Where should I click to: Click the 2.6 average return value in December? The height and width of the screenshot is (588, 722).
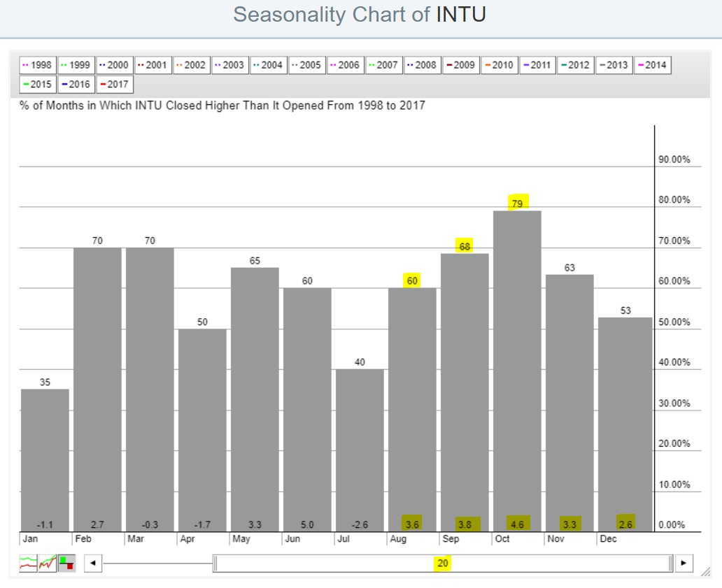[625, 524]
